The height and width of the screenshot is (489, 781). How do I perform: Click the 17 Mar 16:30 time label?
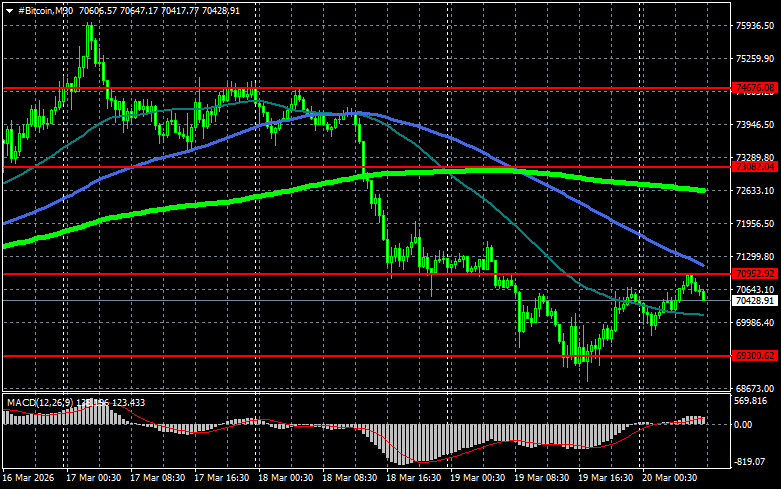(222, 478)
